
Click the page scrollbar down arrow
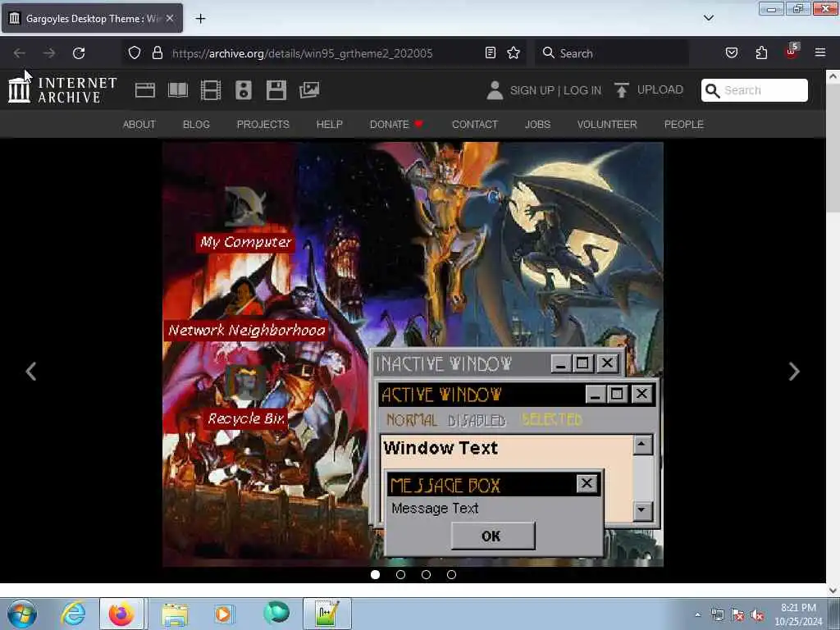tap(833, 590)
